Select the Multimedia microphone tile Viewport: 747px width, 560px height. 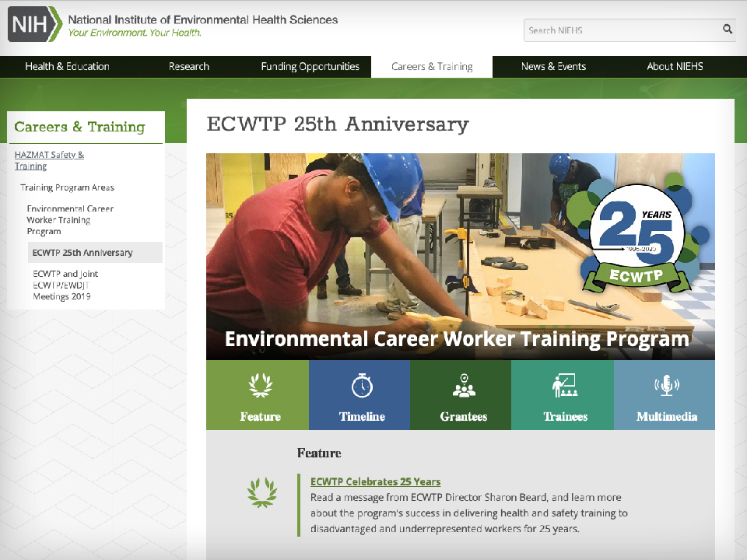[x=665, y=395]
